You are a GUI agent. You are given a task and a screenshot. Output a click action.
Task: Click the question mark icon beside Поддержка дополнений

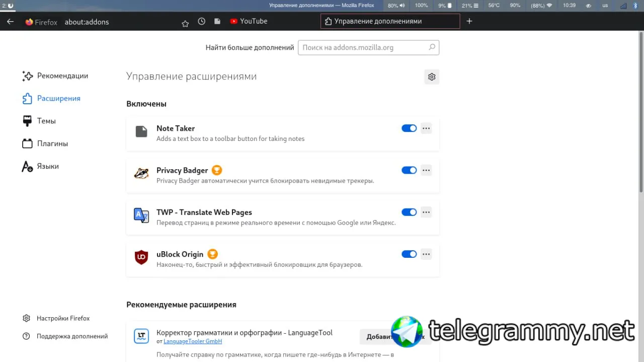27,336
